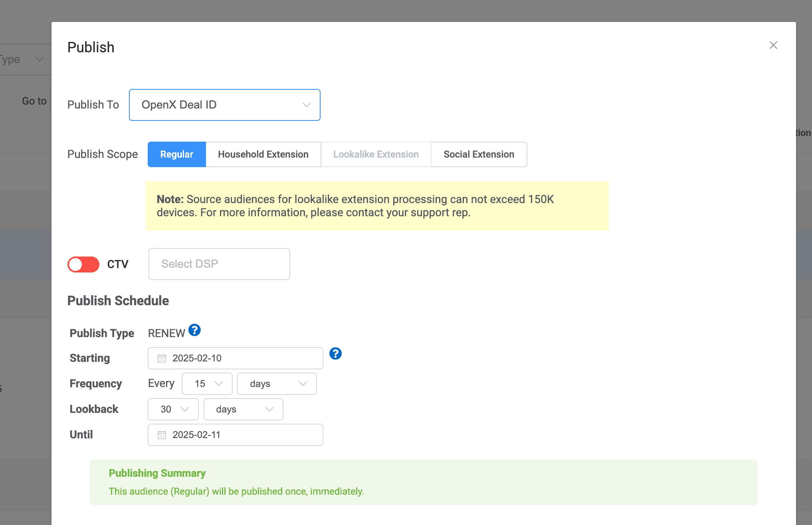Click calendar icon in Until date field
This screenshot has height=525, width=812.
162,435
